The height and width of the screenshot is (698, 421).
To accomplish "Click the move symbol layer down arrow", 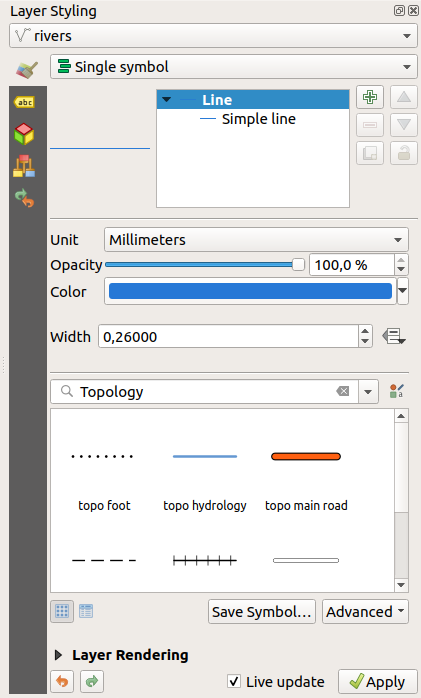I will coord(404,125).
